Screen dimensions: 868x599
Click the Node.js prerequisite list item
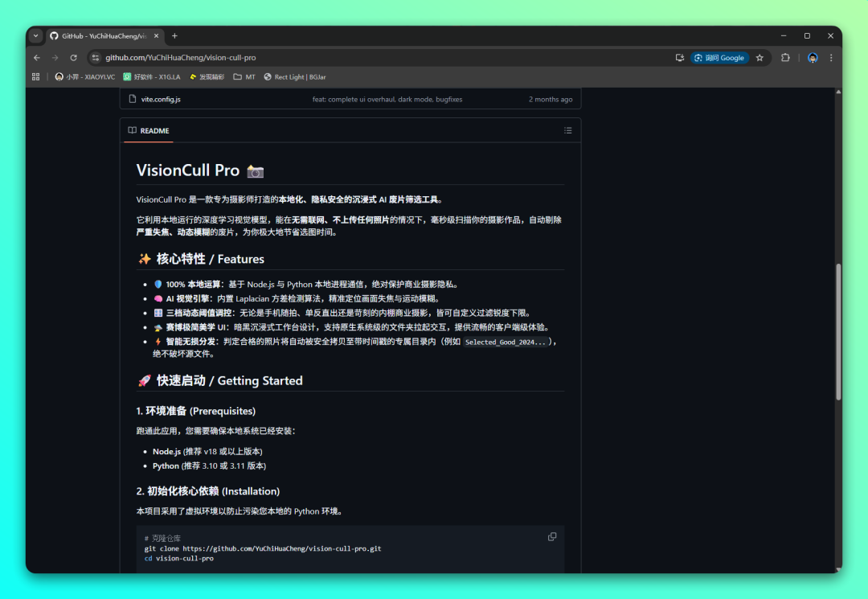[207, 451]
